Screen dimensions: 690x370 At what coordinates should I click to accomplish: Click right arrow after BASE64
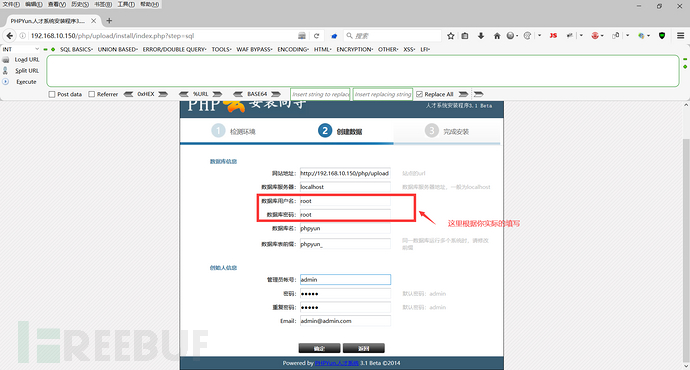pyautogui.click(x=276, y=94)
